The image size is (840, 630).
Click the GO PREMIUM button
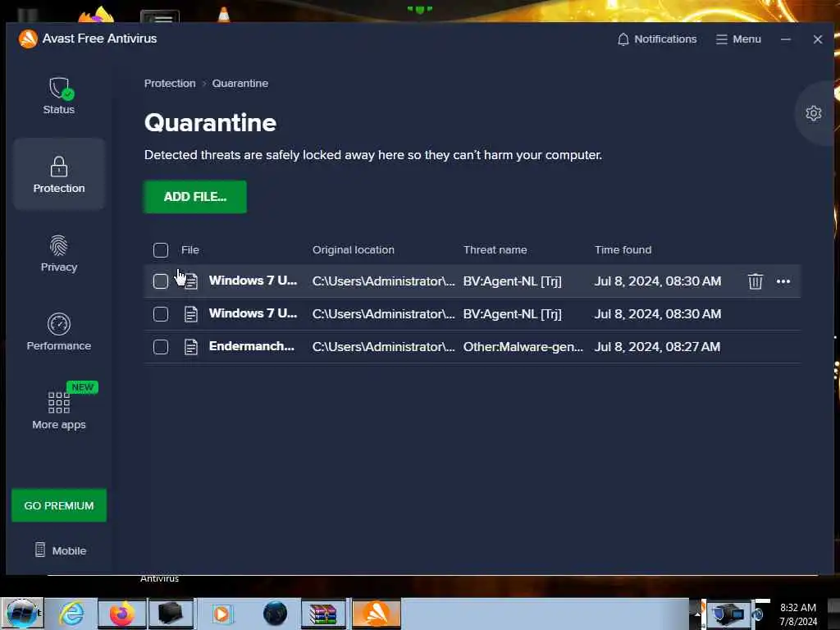[59, 505]
